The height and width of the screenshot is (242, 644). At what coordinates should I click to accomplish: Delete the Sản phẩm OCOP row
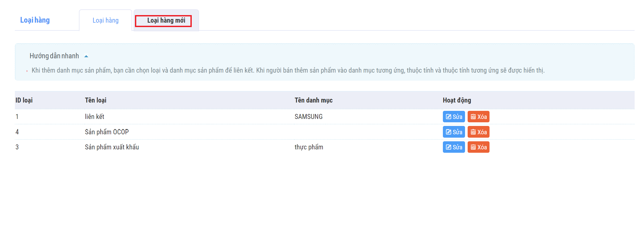478,132
